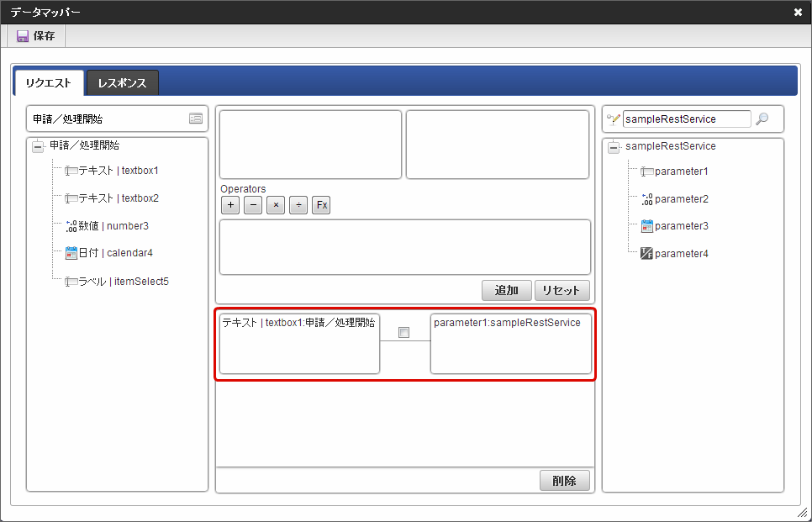Screen dimensions: 812x522
Task: Select parameter1 in service tree
Action: pos(681,171)
